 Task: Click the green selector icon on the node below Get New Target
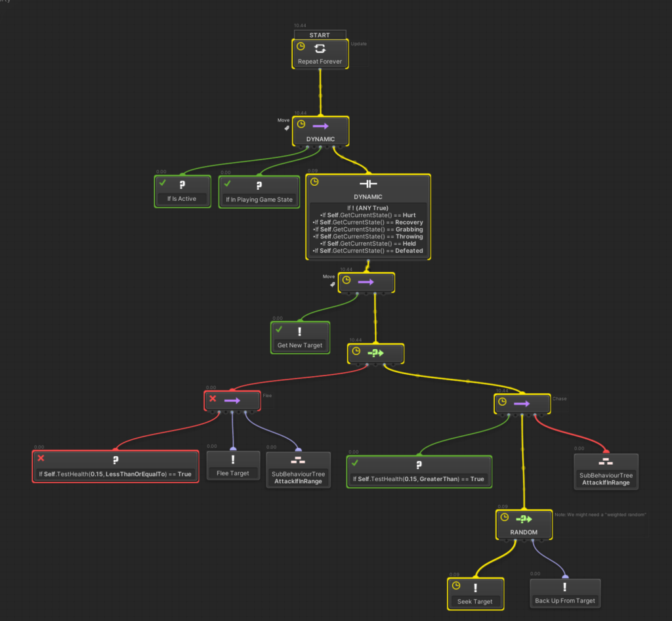pos(375,353)
